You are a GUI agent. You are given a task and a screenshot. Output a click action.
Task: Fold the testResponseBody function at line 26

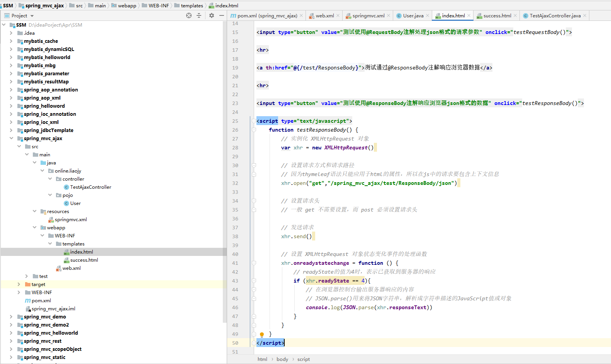click(x=254, y=130)
